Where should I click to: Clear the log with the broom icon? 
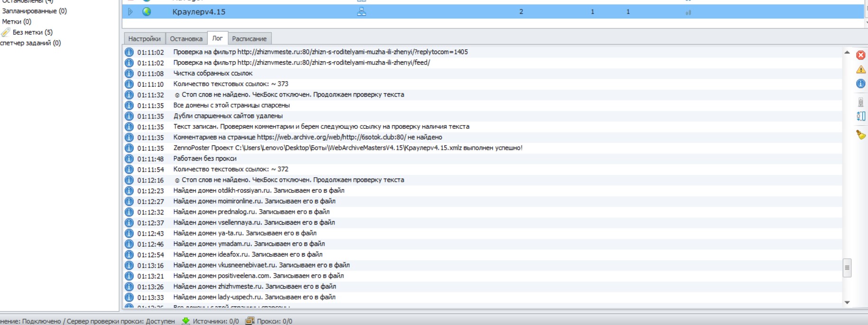tap(860, 135)
